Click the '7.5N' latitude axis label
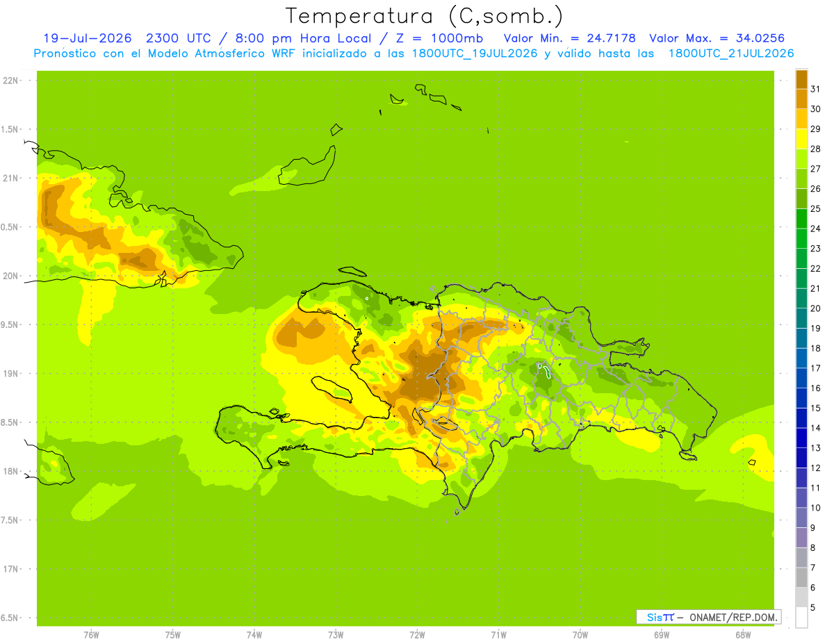The width and height of the screenshot is (834, 644). click(x=10, y=520)
